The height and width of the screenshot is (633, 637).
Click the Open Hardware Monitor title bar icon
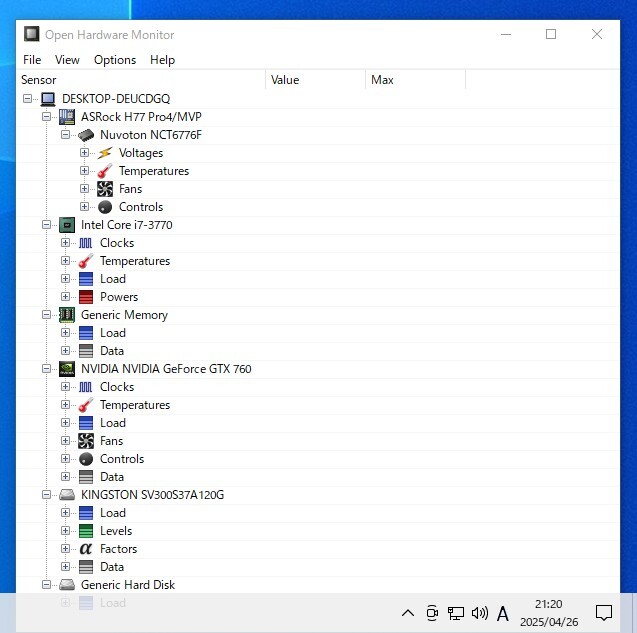pyautogui.click(x=32, y=34)
